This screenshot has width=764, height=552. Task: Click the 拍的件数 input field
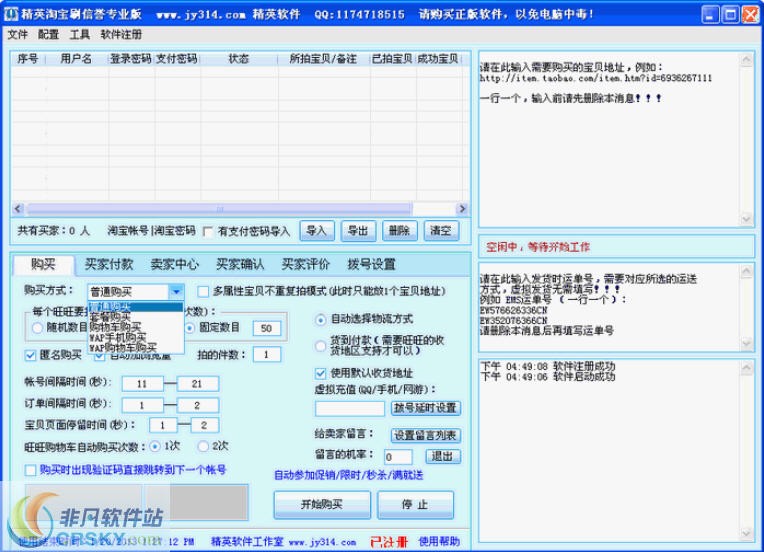coord(267,355)
